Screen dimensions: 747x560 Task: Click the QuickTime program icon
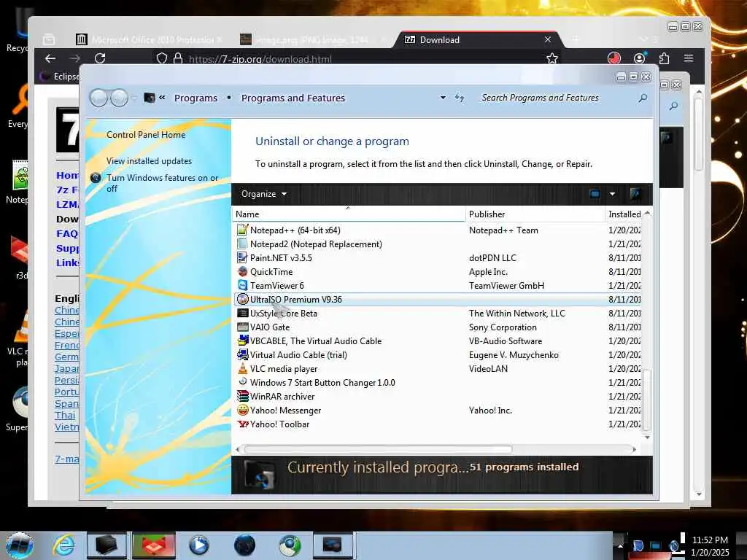click(242, 271)
